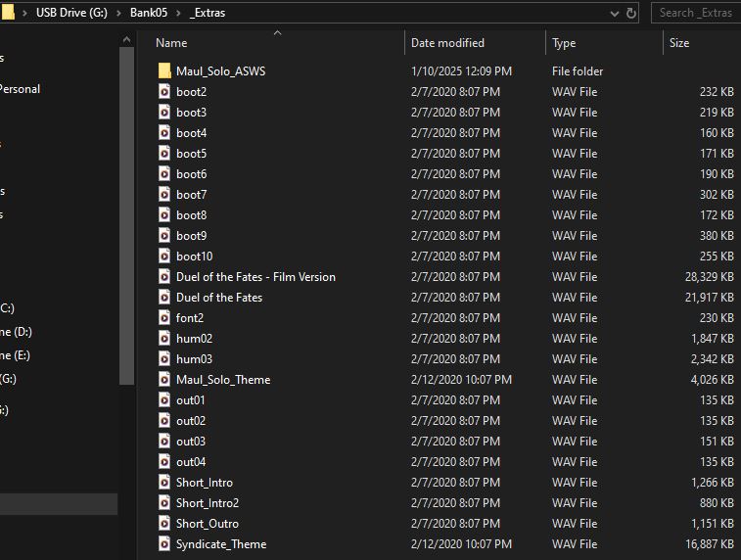This screenshot has height=560, width=741.
Task: Go to Bank05 in the breadcrumb path
Action: (150, 13)
